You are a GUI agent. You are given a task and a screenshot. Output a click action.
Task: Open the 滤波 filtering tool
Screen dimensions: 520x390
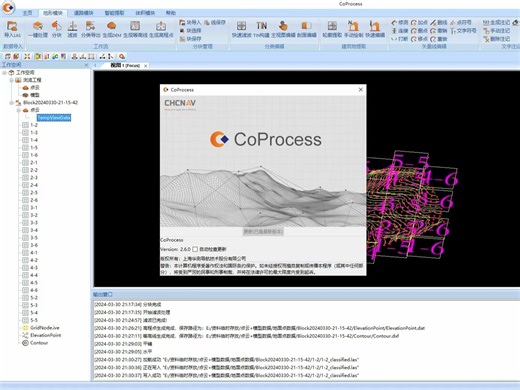pos(72,29)
